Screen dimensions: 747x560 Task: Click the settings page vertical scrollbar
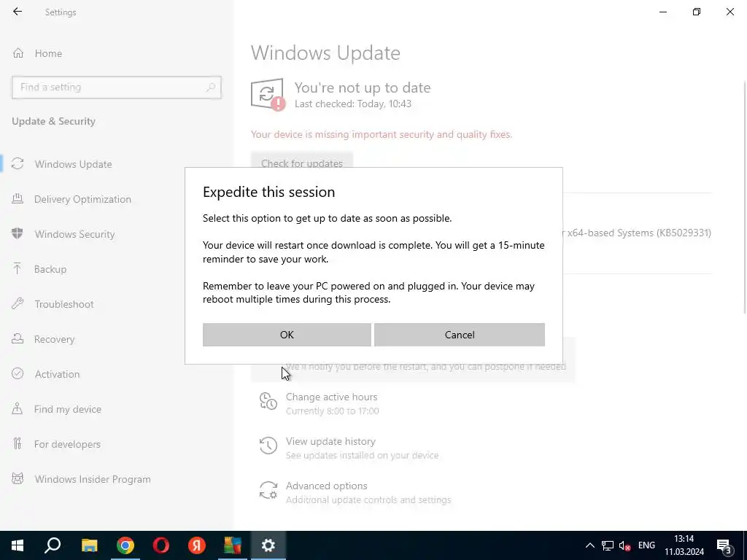click(745, 198)
